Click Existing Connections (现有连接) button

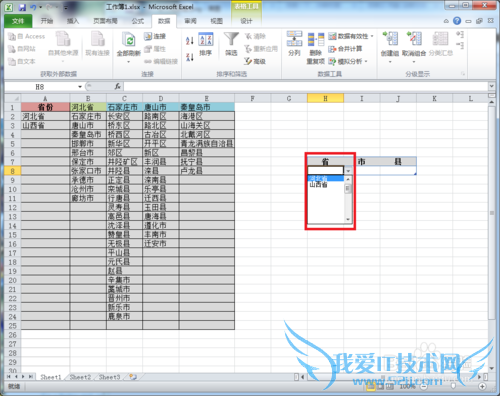pyautogui.click(x=97, y=44)
